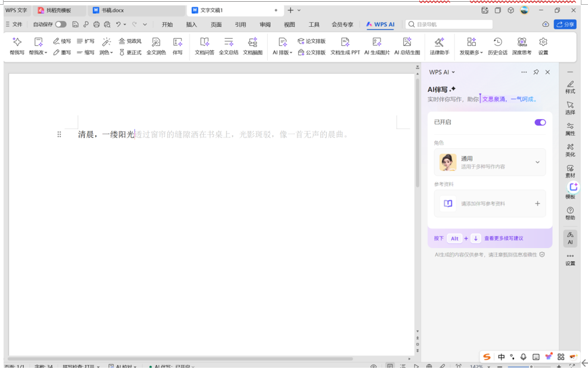The width and height of the screenshot is (588, 369).
Task: Click the AI 总结生图 icon
Action: (x=407, y=46)
